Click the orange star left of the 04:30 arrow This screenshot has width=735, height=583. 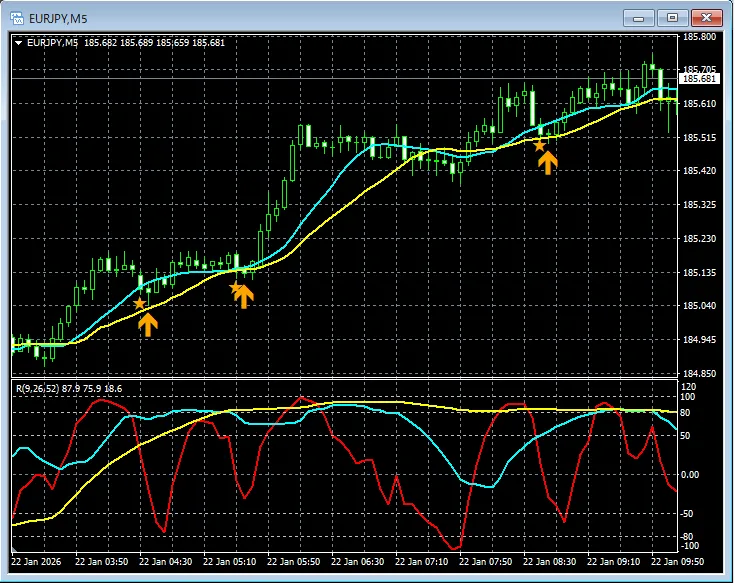(139, 303)
